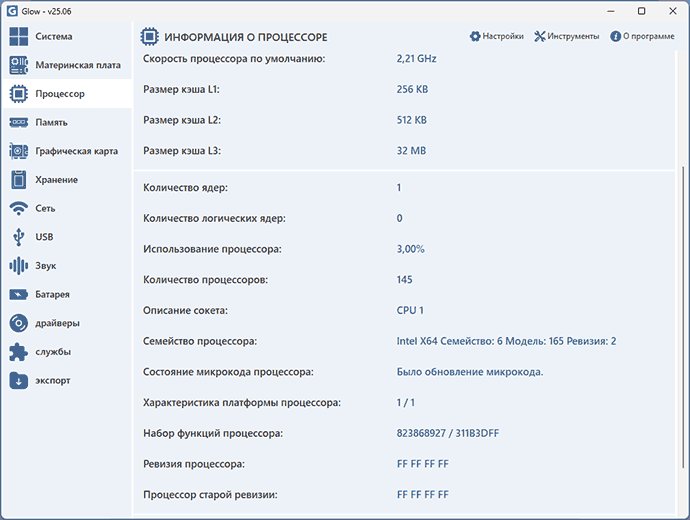Go to драйверы list
690x520 pixels.
(57, 323)
